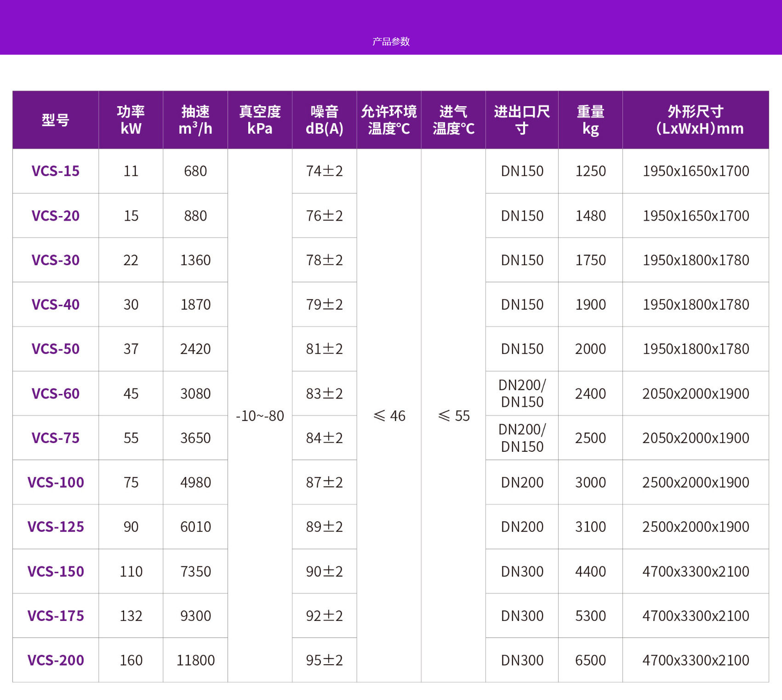
Task: Click the -10~-80 vacuum value cell
Action: pyautogui.click(x=260, y=416)
